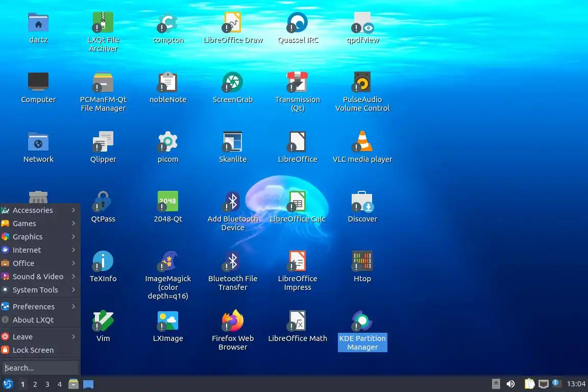Launch TeXInfo desktop icon
The image size is (588, 392).
(x=103, y=261)
